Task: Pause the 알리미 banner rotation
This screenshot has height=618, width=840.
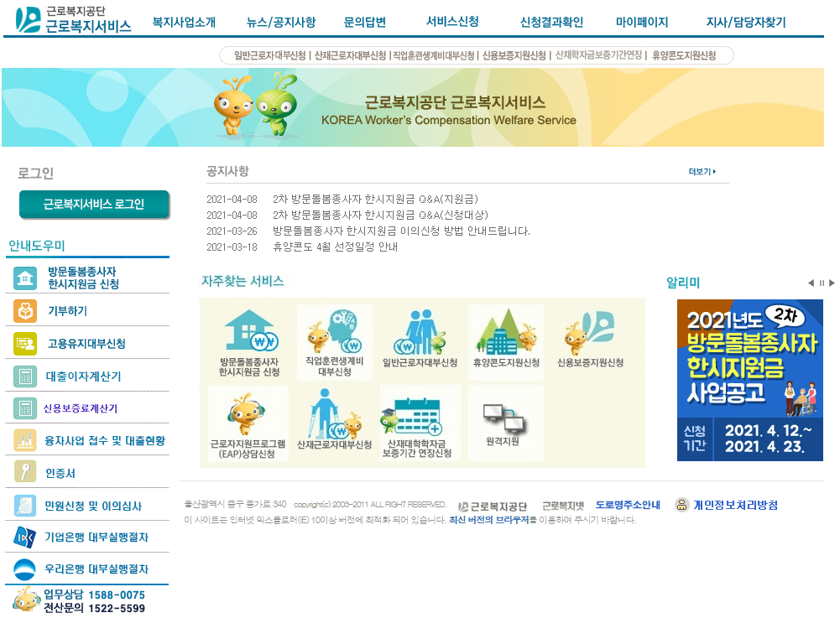Action: coord(822,283)
